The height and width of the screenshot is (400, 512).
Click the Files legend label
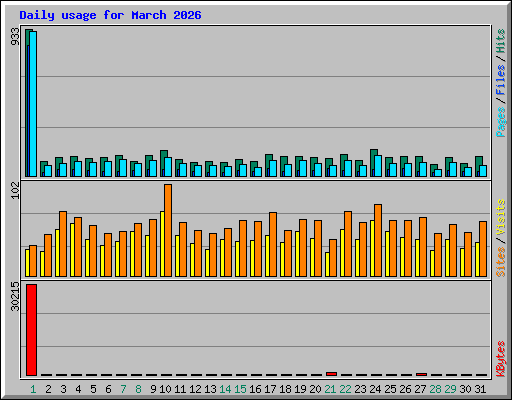[501, 80]
